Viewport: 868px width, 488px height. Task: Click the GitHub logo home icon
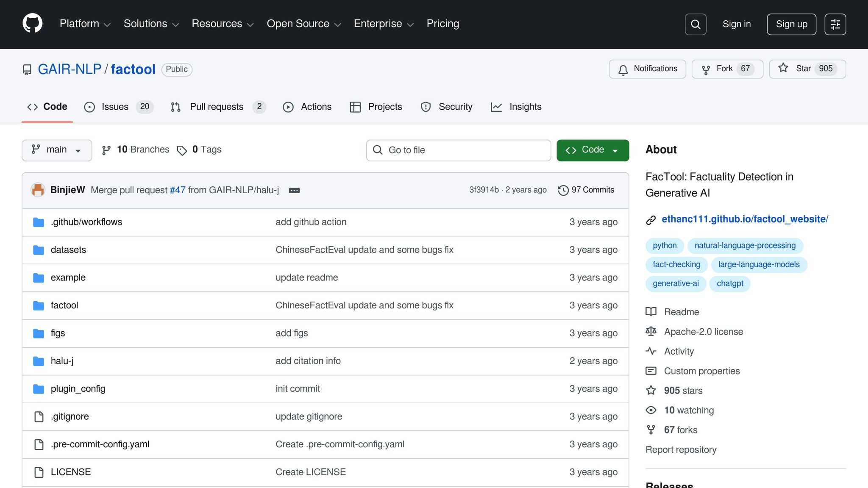point(32,23)
